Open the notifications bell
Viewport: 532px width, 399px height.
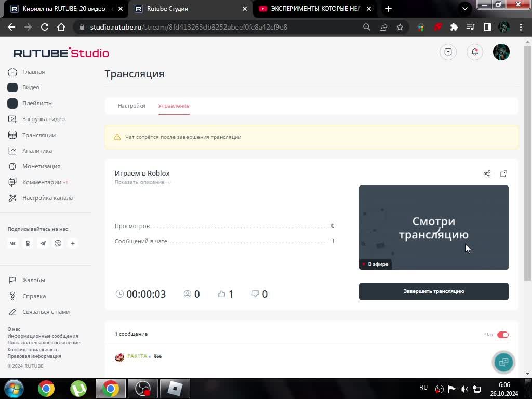coord(475,52)
